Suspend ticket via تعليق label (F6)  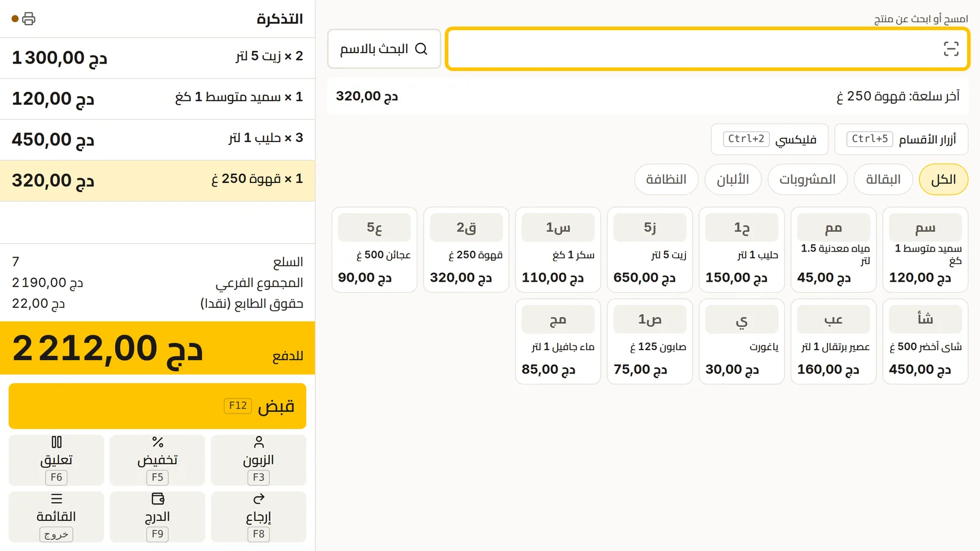click(56, 460)
